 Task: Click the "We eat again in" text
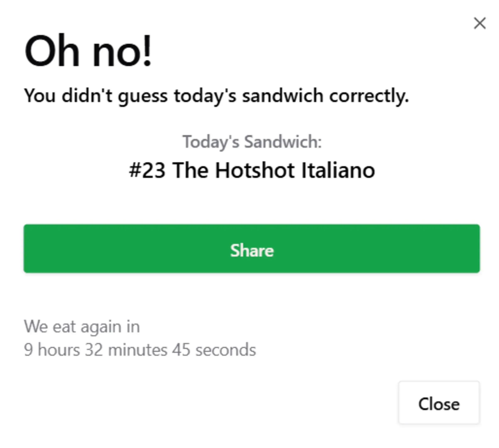[x=82, y=327]
